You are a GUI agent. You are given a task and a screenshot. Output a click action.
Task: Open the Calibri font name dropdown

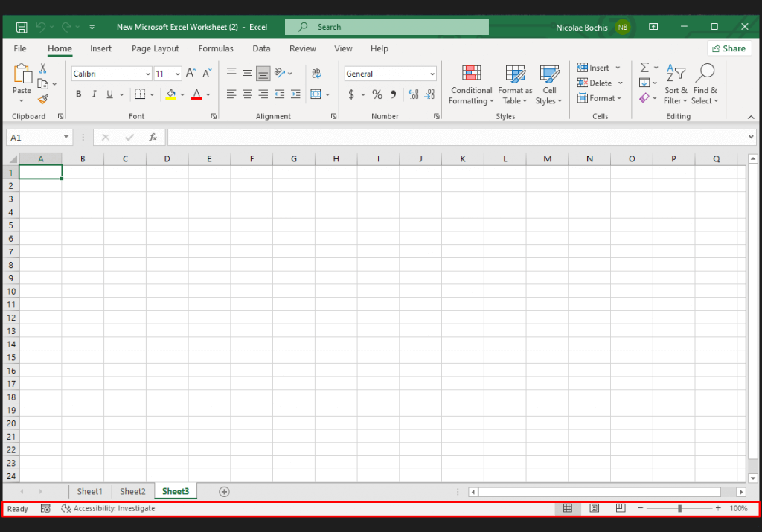147,74
